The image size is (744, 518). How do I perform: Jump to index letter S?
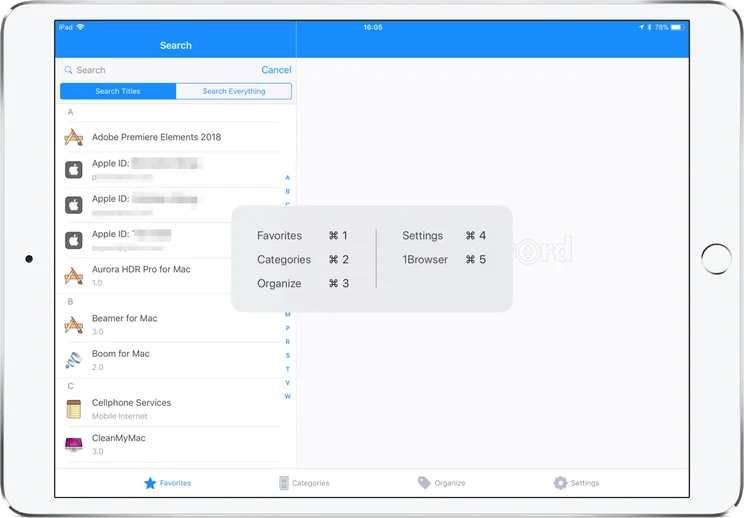(x=288, y=355)
